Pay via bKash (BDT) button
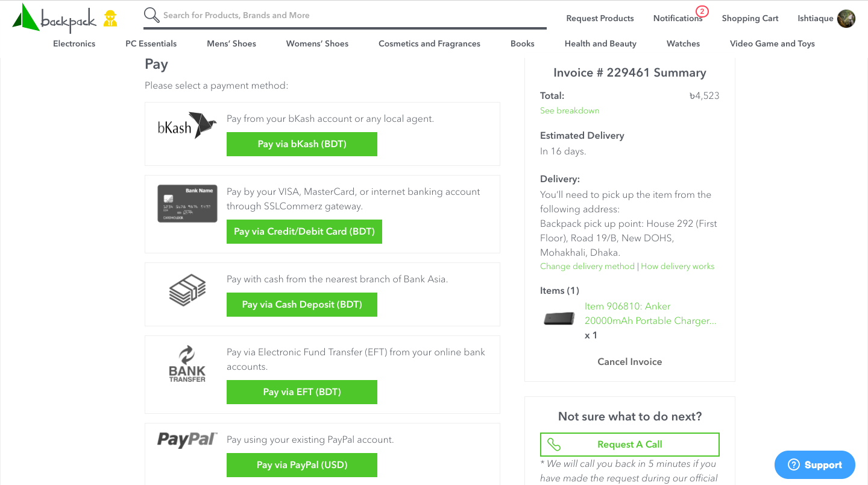868x485 pixels. (302, 144)
